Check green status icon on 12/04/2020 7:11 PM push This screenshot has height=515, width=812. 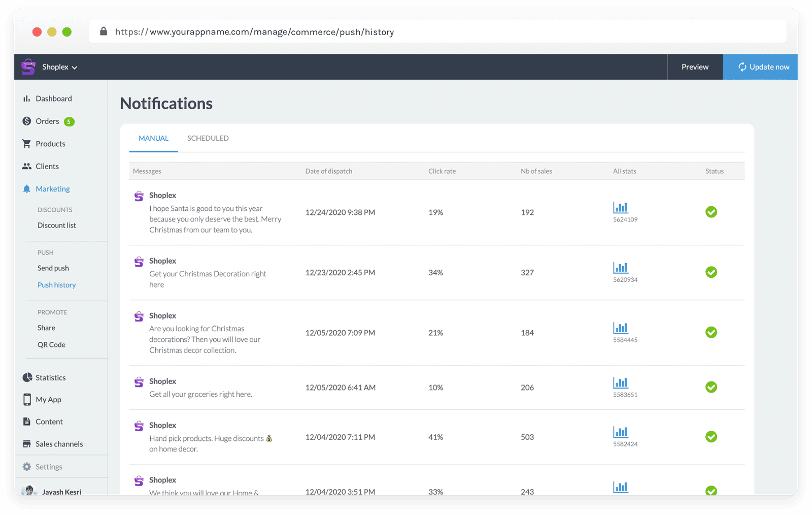711,437
